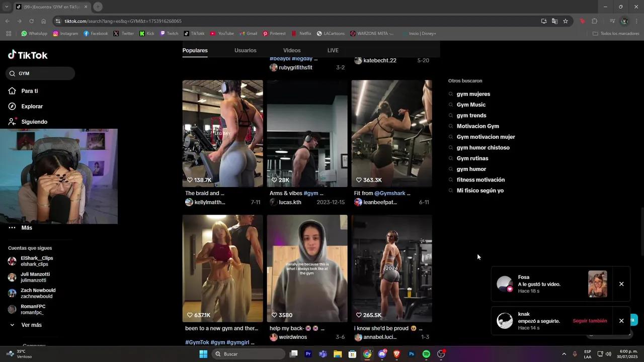Open the Netflix bookmark
Image resolution: width=644 pixels, height=362 pixels.
click(x=301, y=34)
